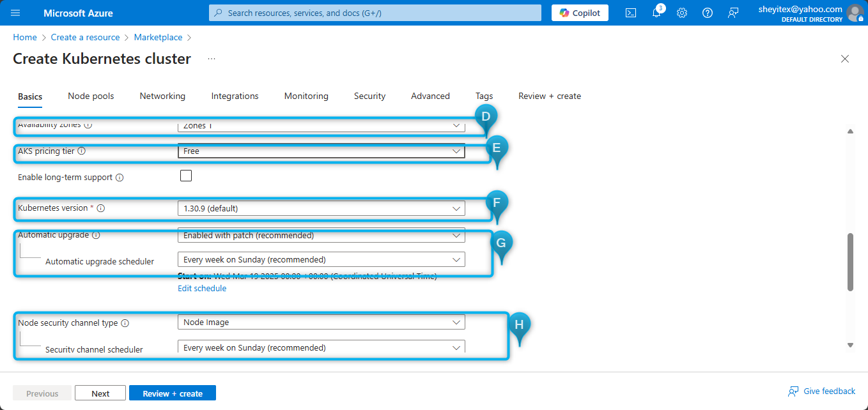Open the Monitoring tab
This screenshot has height=410, width=868.
point(306,96)
